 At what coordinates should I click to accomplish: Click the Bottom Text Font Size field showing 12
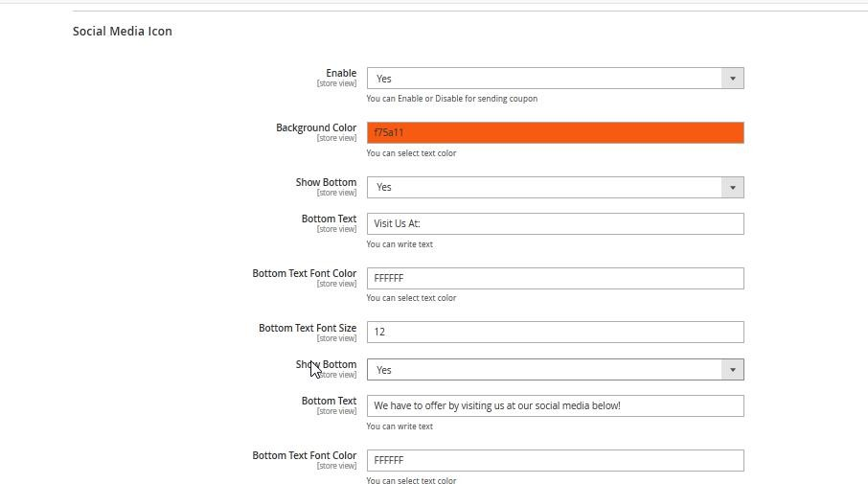(x=555, y=333)
